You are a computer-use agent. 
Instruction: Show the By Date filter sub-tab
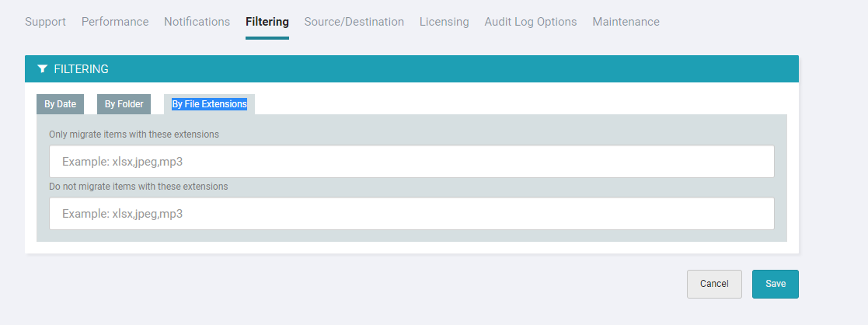(60, 104)
